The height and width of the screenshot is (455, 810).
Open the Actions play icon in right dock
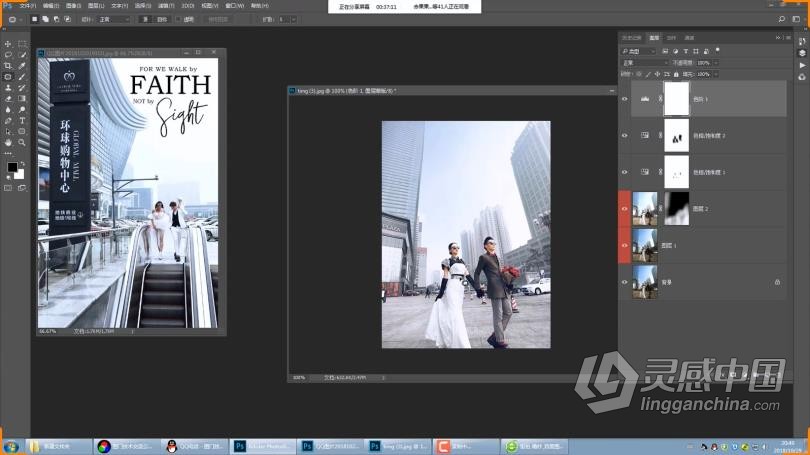802,65
